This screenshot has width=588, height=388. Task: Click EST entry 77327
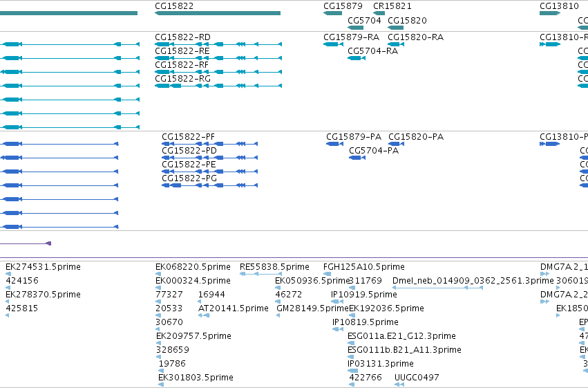[169, 295]
